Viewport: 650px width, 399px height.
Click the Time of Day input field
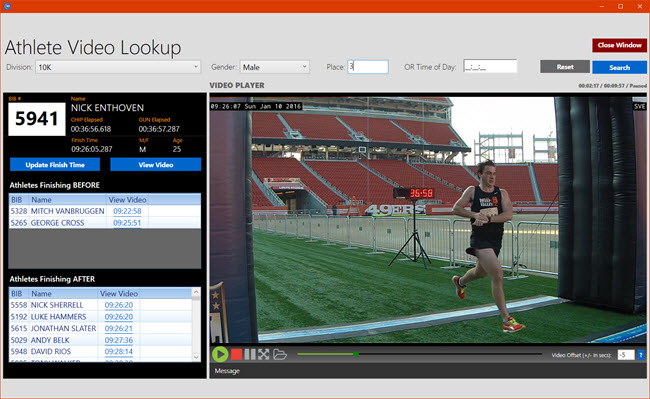(490, 67)
